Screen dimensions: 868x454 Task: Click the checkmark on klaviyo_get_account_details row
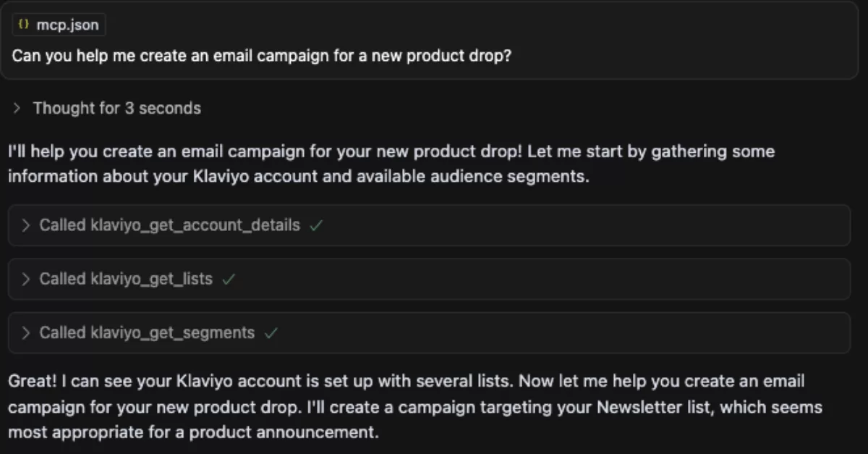pos(315,225)
